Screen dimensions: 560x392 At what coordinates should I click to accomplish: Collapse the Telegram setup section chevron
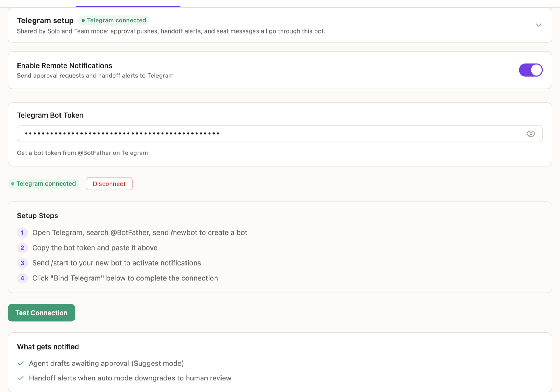coord(539,25)
